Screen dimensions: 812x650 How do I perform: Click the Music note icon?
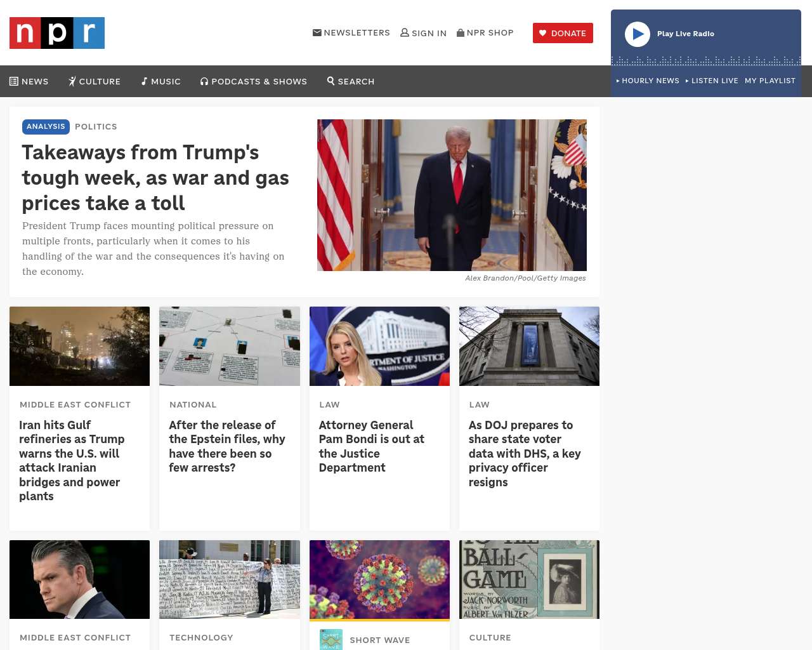click(x=145, y=81)
